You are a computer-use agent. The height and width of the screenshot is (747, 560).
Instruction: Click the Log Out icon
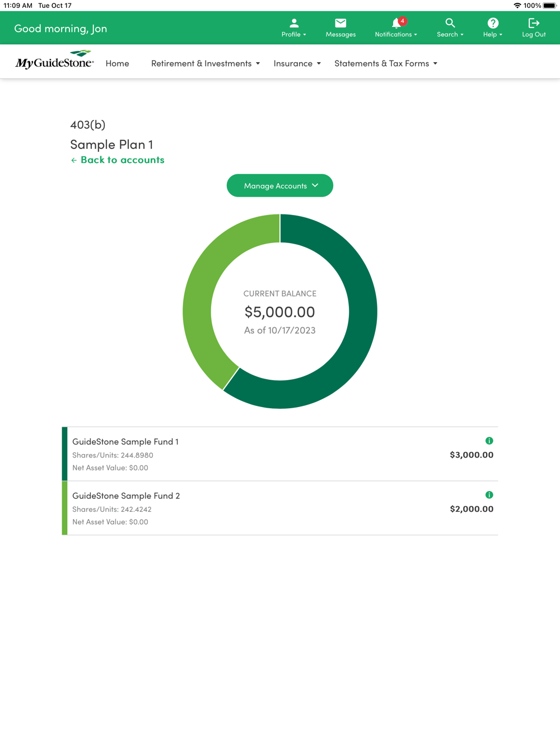[534, 23]
